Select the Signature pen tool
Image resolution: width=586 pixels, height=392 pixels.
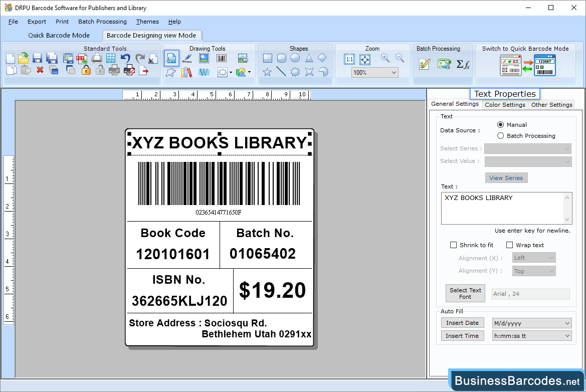[187, 58]
